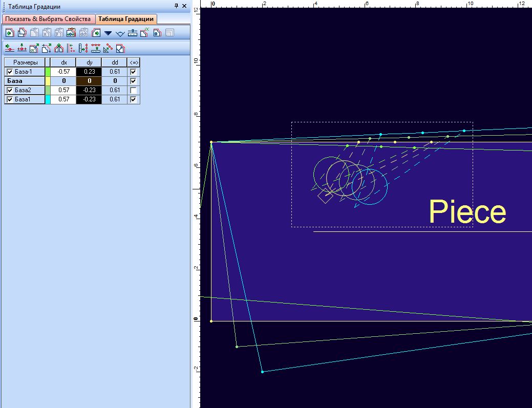532x408 pixels.
Task: Click the dd cell 0.61 in База-1 row
Action: 114,72
